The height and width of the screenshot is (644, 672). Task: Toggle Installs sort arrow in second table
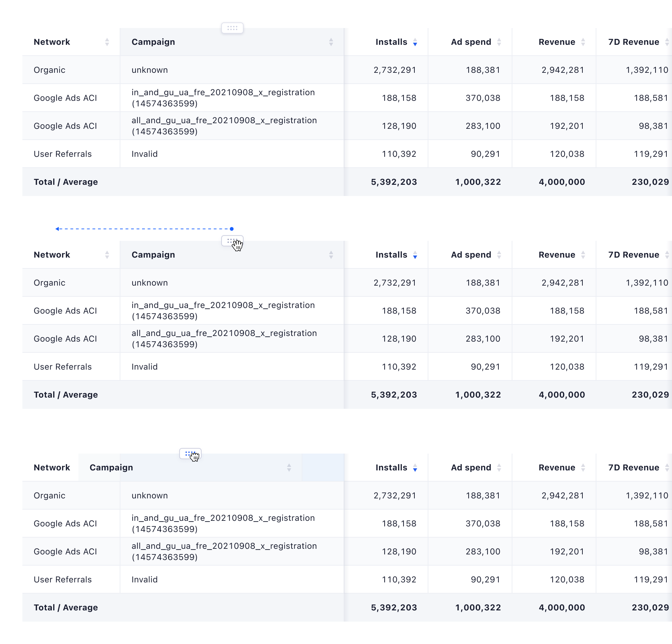[x=415, y=255]
